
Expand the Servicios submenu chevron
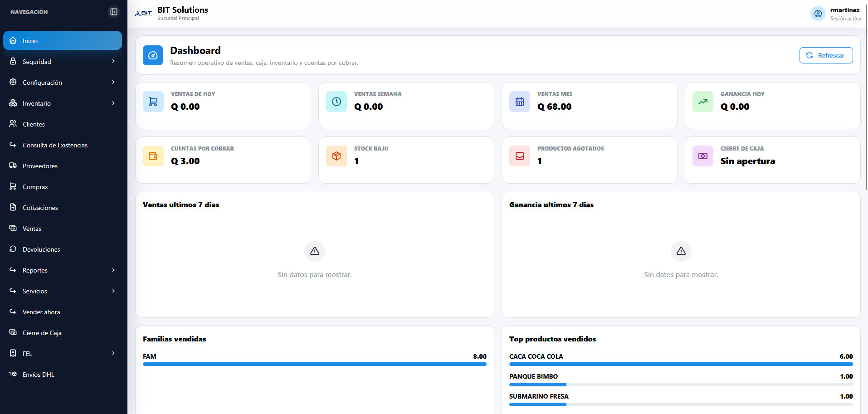click(x=113, y=291)
